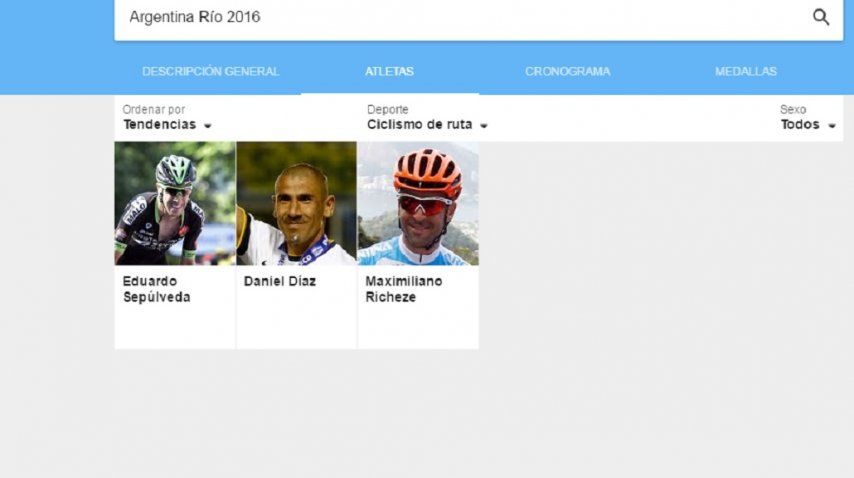Open the Cronograma tab
Viewport: 854px width, 478px height.
568,71
